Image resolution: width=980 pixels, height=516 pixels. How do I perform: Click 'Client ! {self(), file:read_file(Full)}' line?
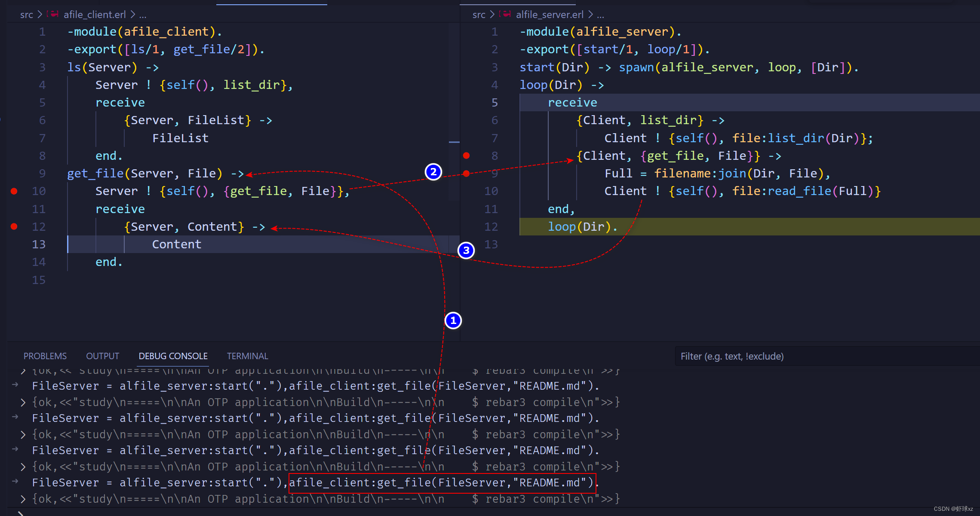click(743, 191)
